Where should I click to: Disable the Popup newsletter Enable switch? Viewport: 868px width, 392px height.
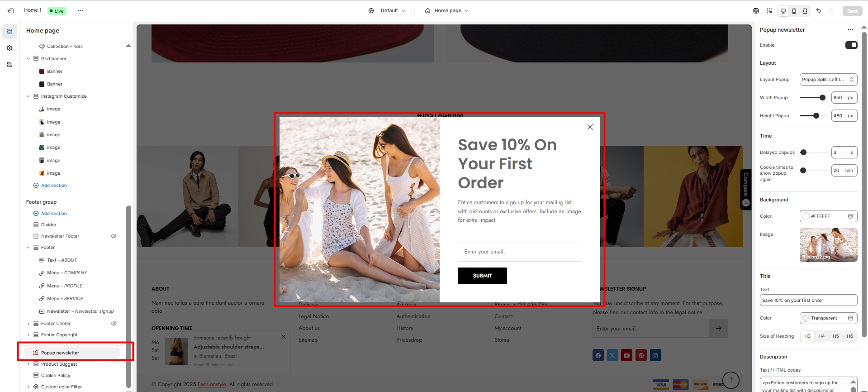(x=851, y=45)
